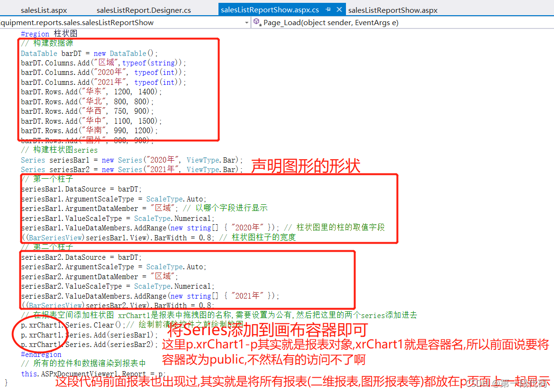Switch to the salesListReportShow.aspx tab

click(x=393, y=10)
